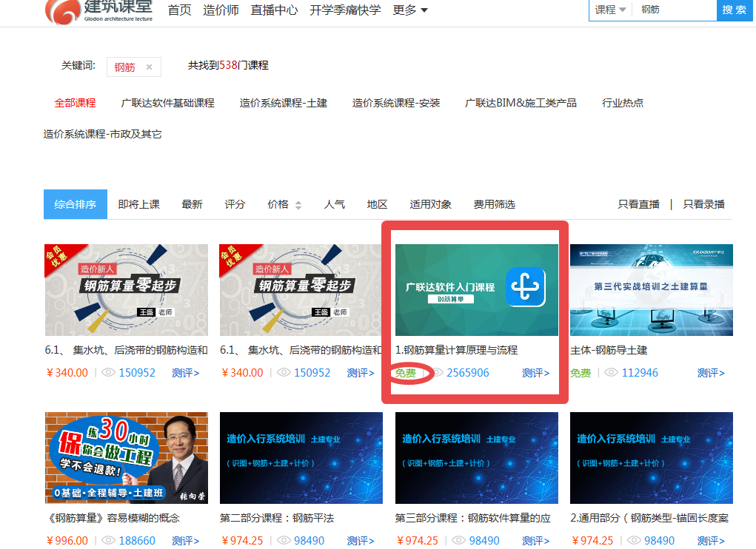756x549 pixels.
Task: Select the 人气 sort tab
Action: 334,204
